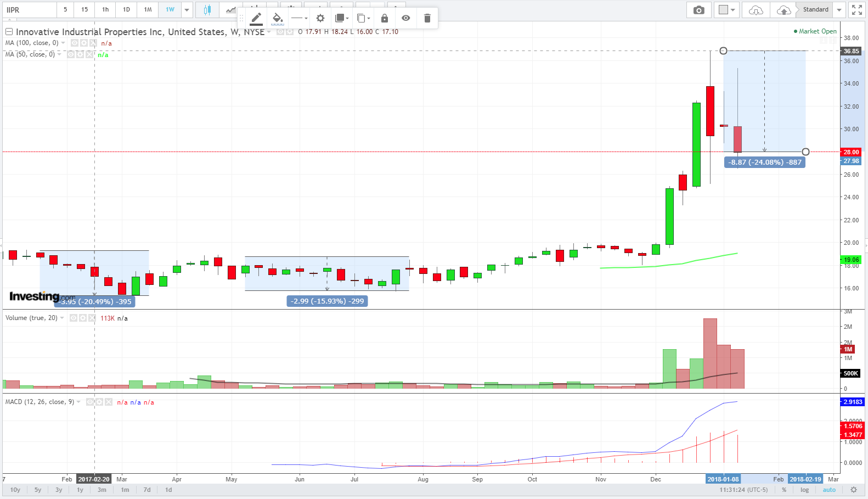Click the load chart from cloud icon
This screenshot has height=499, width=868.
(756, 10)
